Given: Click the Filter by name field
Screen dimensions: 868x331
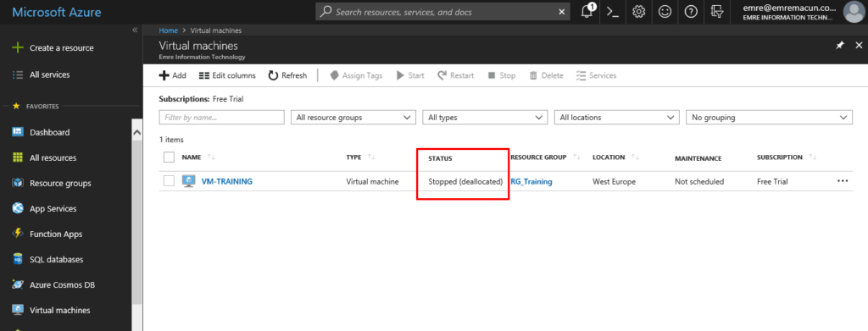Looking at the screenshot, I should (x=221, y=118).
